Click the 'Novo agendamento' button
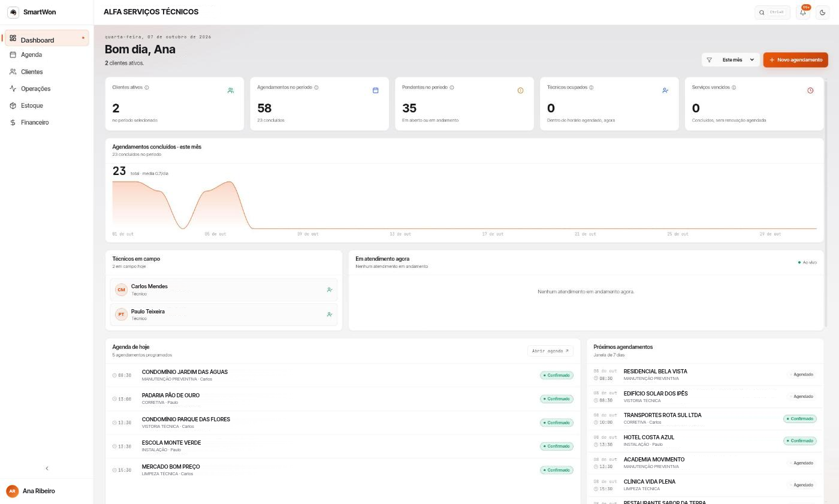The width and height of the screenshot is (839, 504). coord(795,60)
